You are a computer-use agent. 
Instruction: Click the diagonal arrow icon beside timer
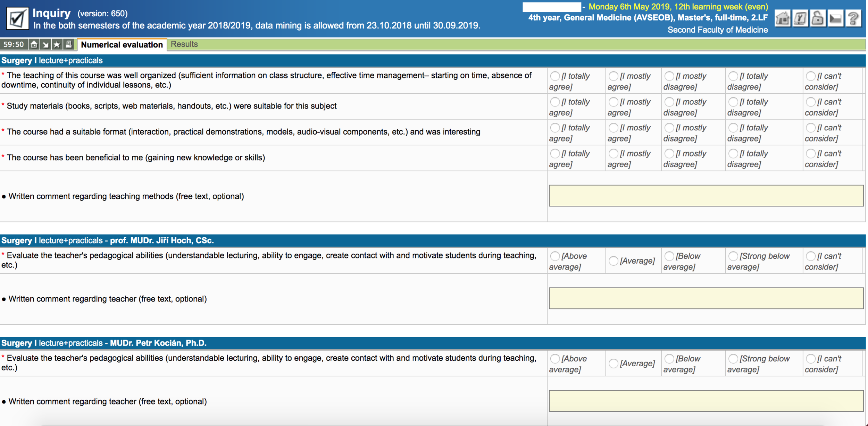coord(45,44)
